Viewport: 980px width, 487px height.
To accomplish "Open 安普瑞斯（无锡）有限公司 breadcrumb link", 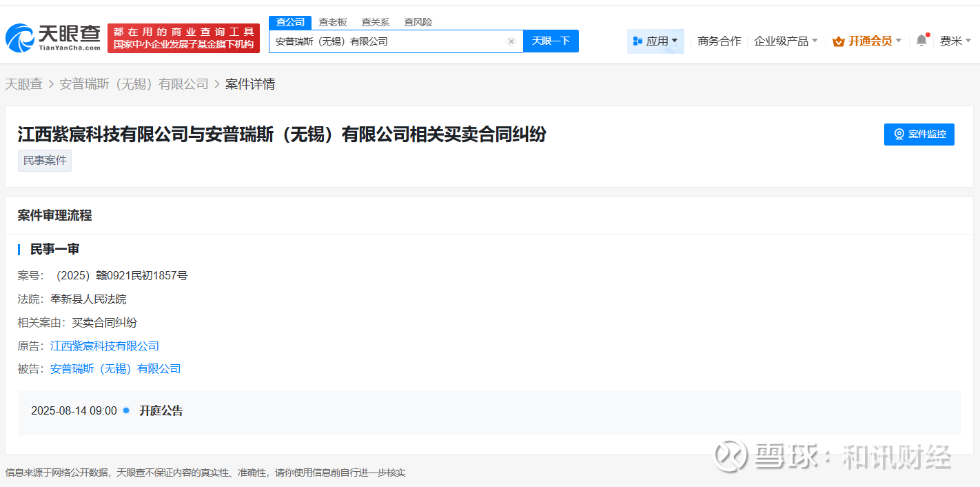I will tap(134, 84).
